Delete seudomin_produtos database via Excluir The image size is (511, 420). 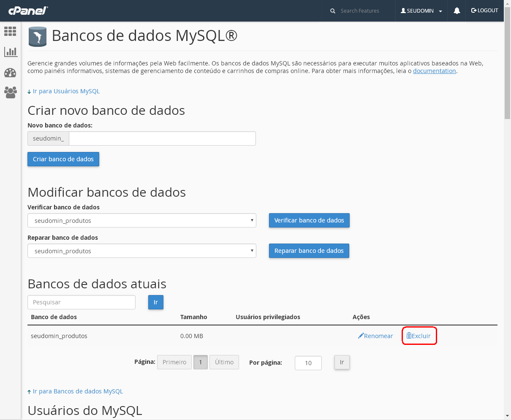pyautogui.click(x=419, y=336)
